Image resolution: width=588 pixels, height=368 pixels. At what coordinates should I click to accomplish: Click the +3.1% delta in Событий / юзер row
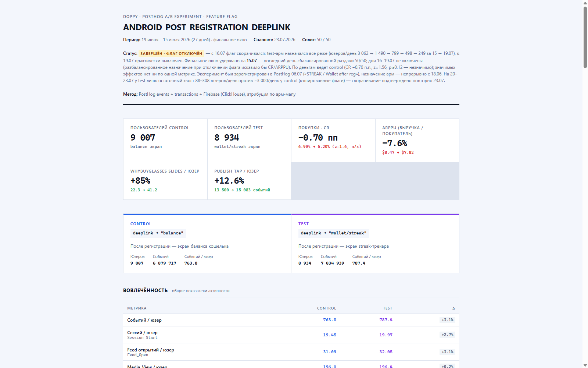[x=447, y=320]
